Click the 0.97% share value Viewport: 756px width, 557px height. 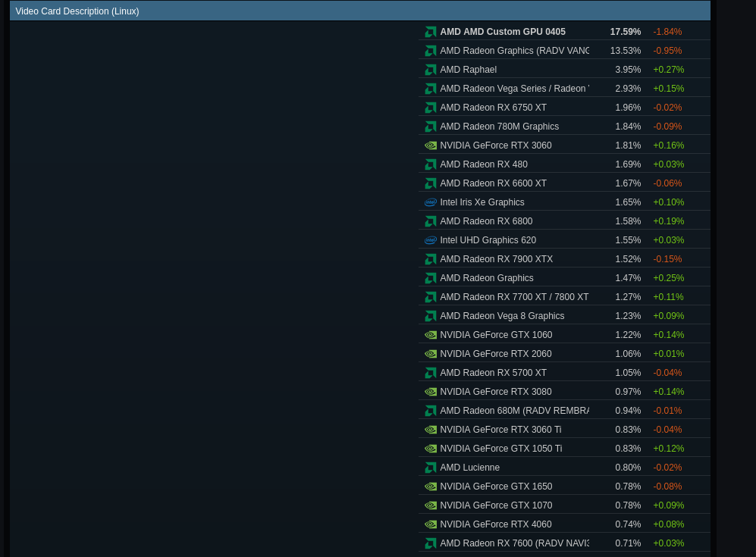point(628,392)
